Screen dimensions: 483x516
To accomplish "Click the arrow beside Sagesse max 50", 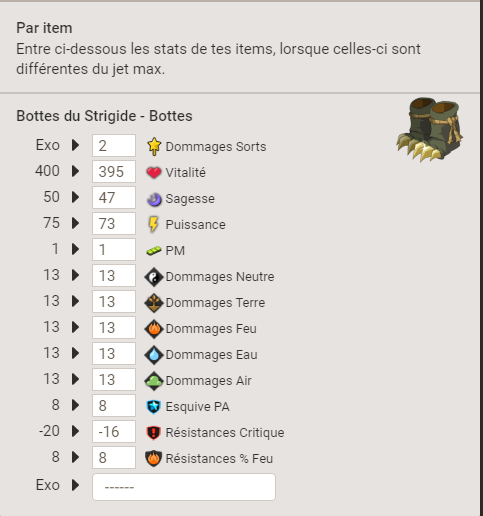I will 76,197.
